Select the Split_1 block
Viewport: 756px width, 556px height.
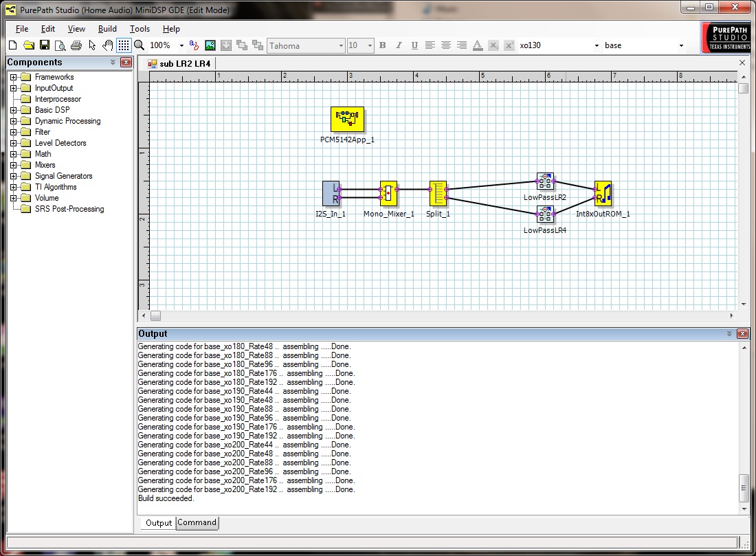point(438,193)
